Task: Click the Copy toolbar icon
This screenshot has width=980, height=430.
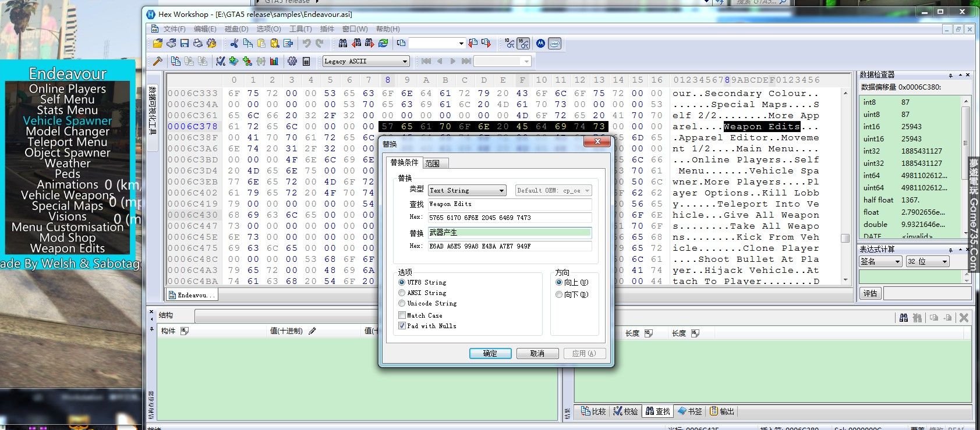Action: 248,44
